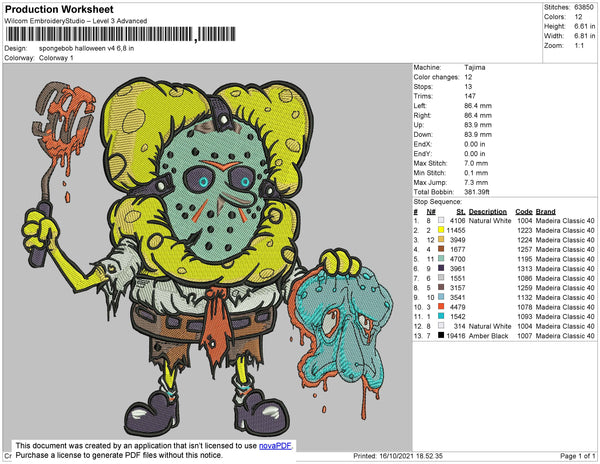Click the Amber Black description text
This screenshot has width=600, height=464.
489,335
